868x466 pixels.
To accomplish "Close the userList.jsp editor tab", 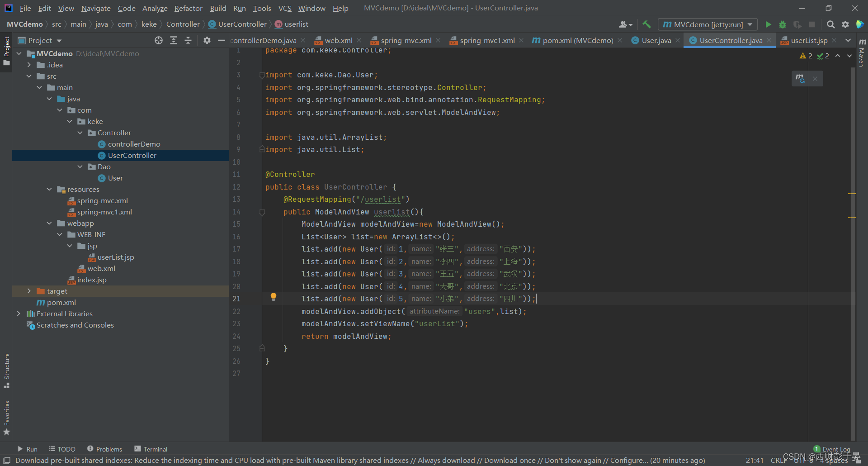I will (x=834, y=40).
